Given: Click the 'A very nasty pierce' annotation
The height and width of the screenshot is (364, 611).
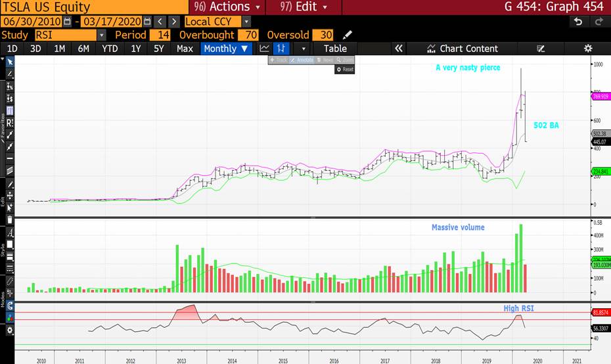Looking at the screenshot, I should point(468,68).
